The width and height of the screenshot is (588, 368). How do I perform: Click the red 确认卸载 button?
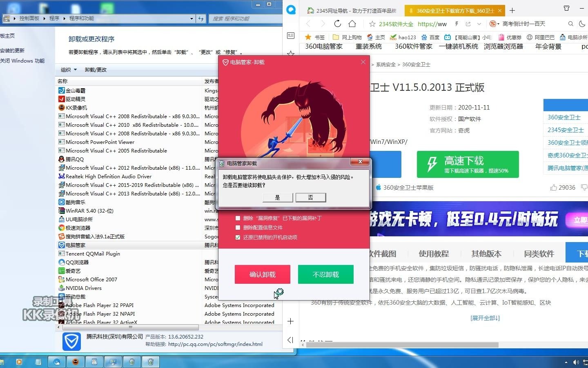tap(263, 274)
